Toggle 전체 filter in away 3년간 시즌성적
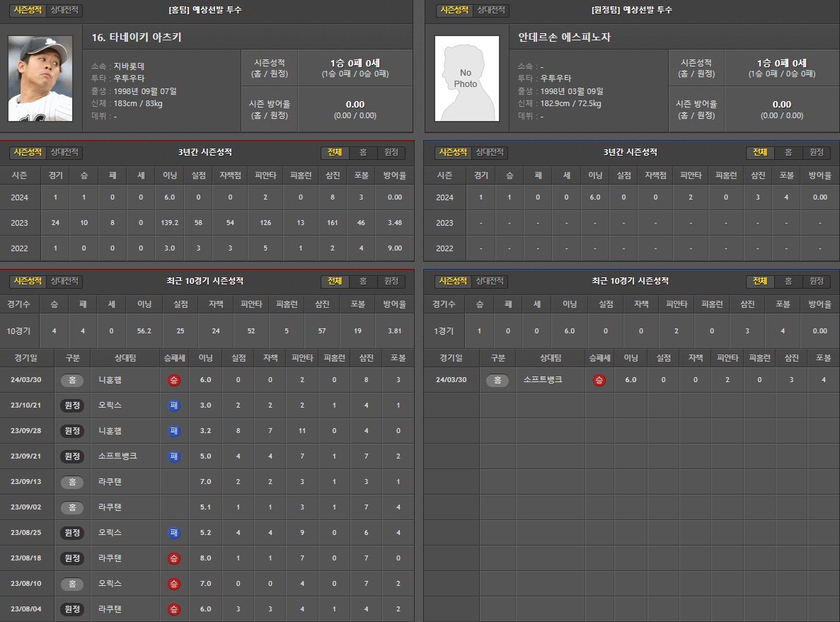Image resolution: width=840 pixels, height=622 pixels. (760, 153)
